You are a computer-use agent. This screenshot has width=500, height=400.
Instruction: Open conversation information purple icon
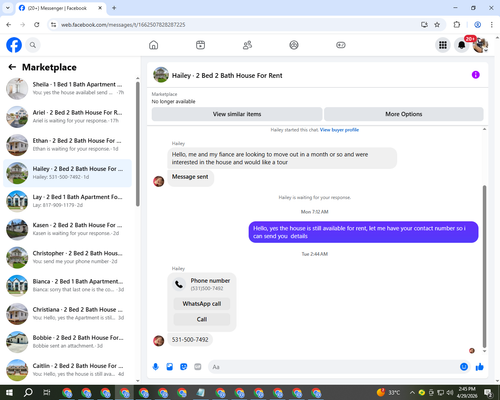tap(475, 75)
